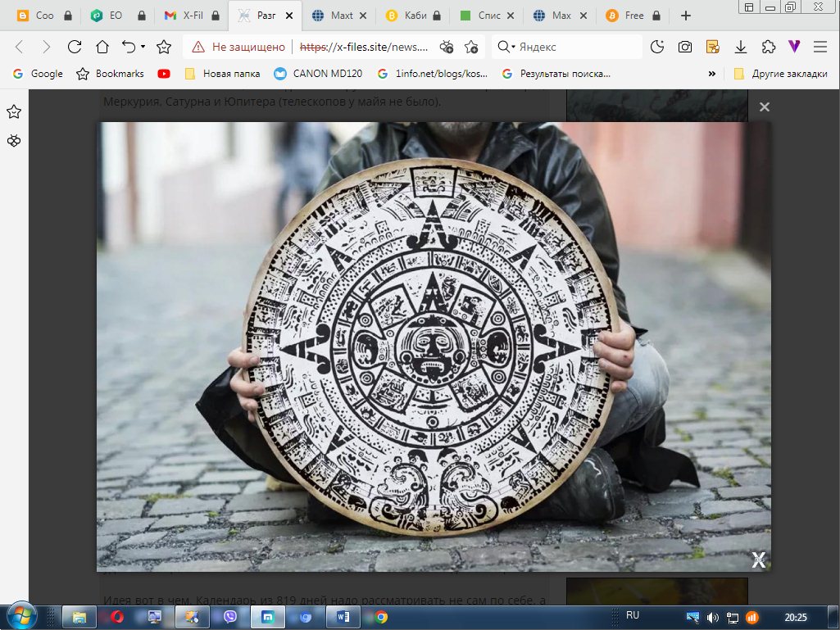Expand the Другие закладки folder
The image size is (840, 630).
[x=780, y=74]
